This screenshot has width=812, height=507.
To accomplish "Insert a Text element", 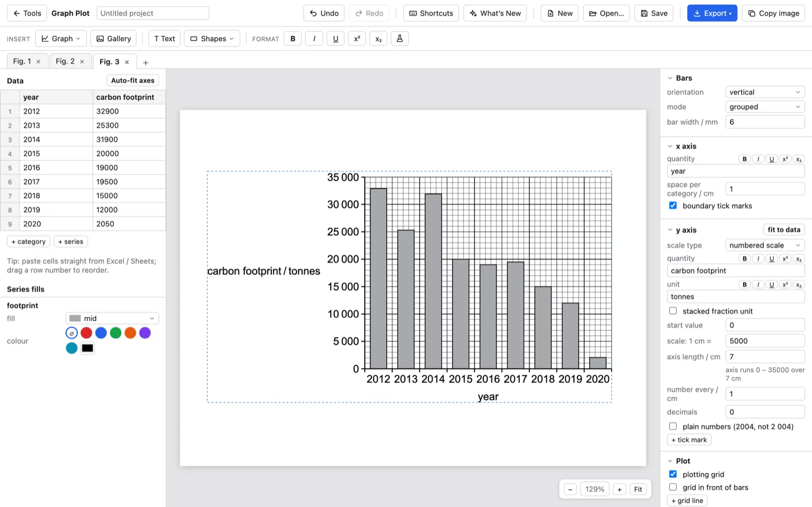I will [165, 38].
